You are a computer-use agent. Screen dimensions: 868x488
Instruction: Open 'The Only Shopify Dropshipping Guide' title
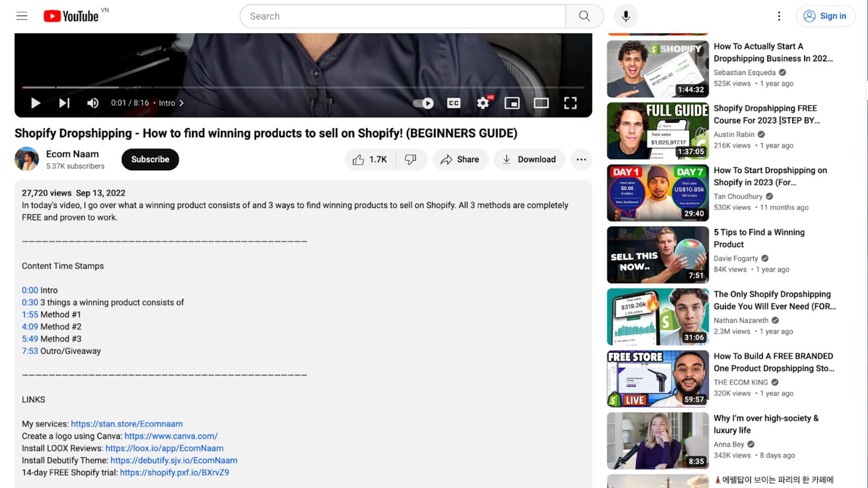pyautogui.click(x=775, y=300)
